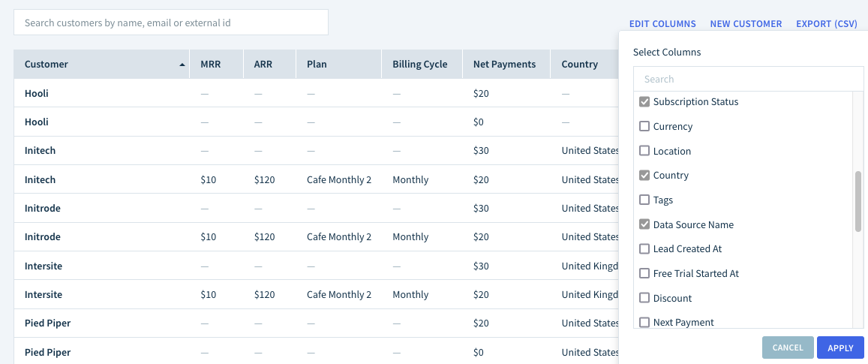Screen dimensions: 868x364
Task: Uncheck the Country column checkbox
Action: tap(644, 175)
